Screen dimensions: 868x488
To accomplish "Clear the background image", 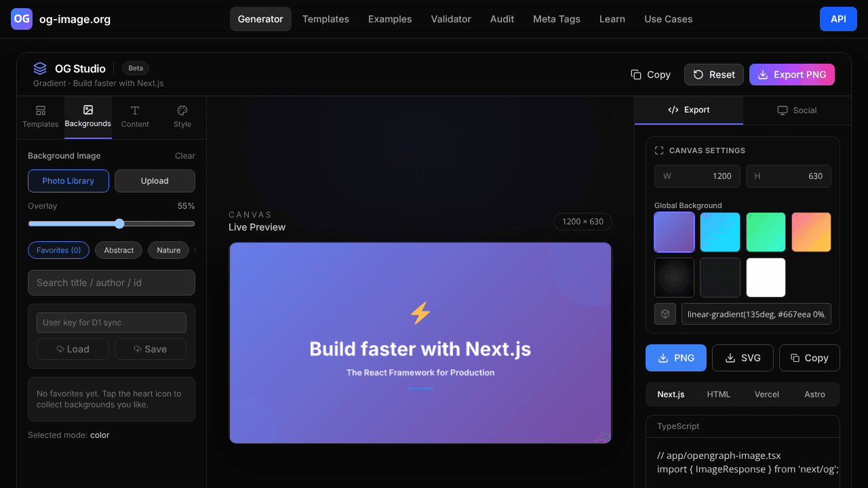I will [185, 156].
